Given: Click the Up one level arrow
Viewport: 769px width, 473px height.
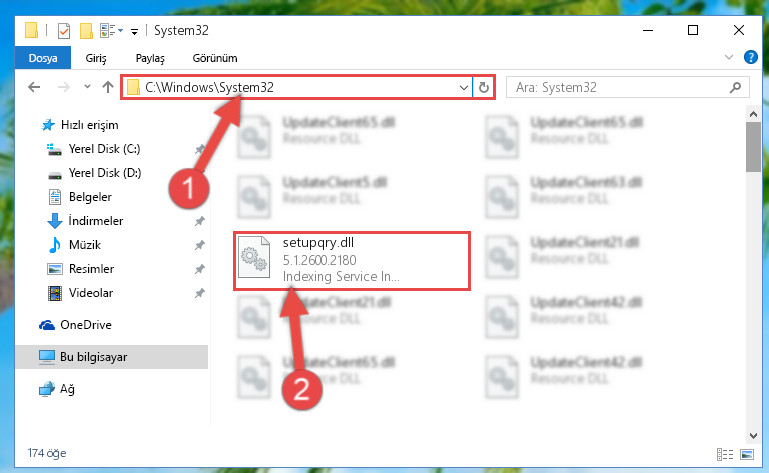Looking at the screenshot, I should pos(108,87).
